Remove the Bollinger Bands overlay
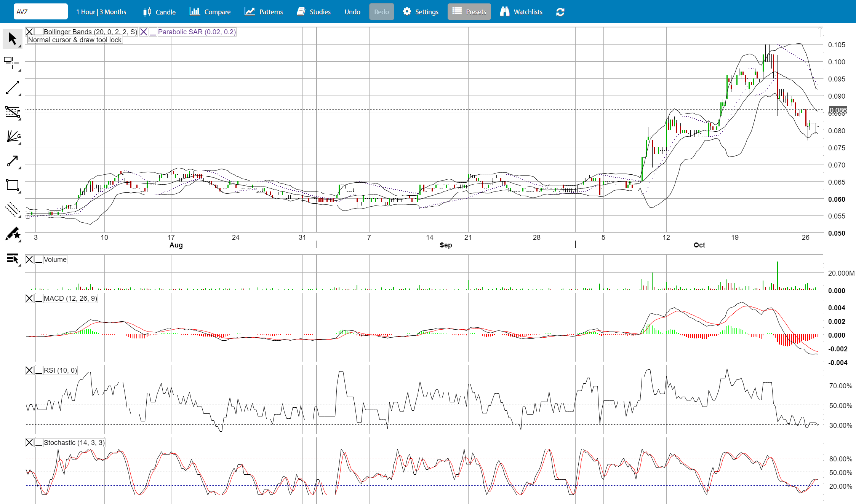This screenshot has height=504, width=856. tap(29, 32)
